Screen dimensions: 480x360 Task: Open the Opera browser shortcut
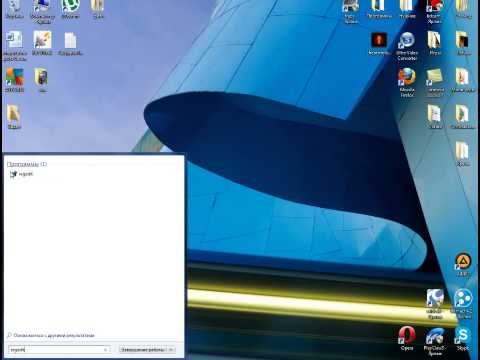407,338
